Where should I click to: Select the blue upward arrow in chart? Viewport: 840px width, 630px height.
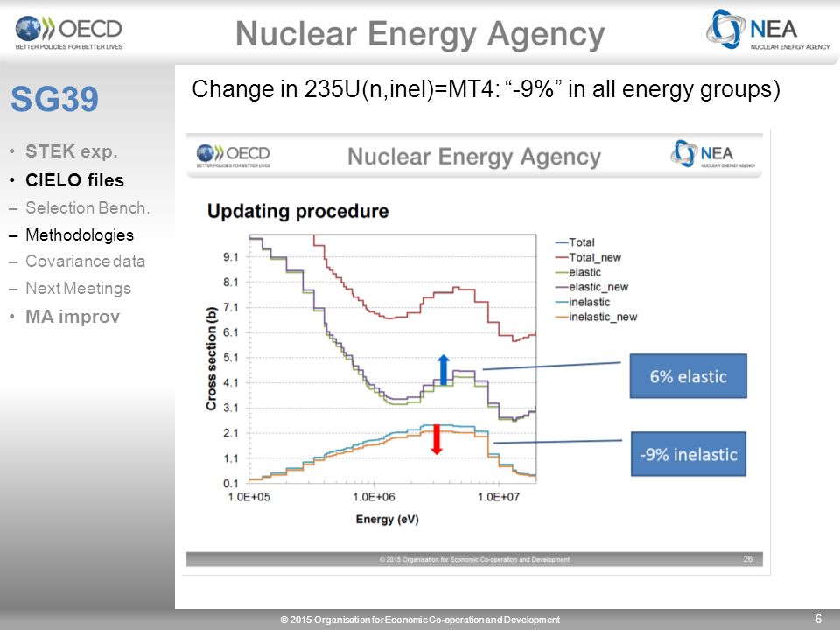443,369
